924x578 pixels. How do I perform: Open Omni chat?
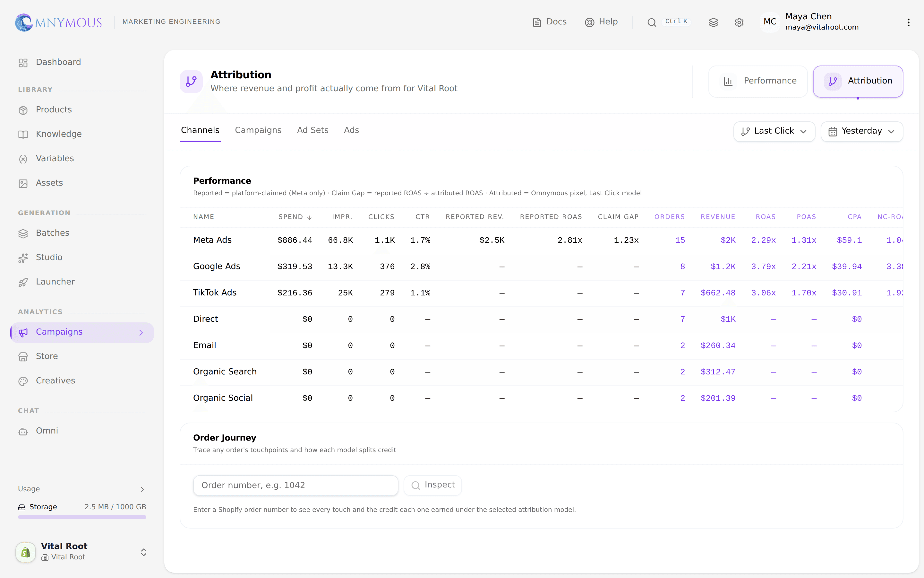pyautogui.click(x=82, y=431)
